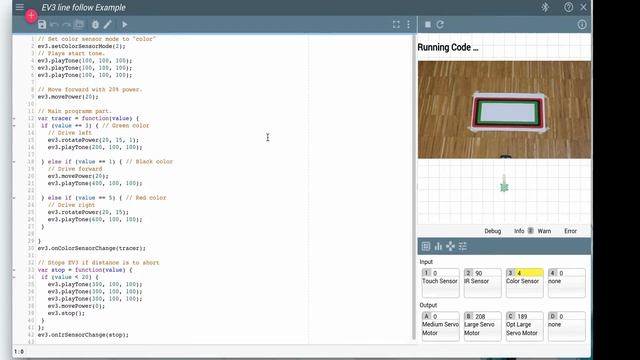
Task: Reload the preview with the refresh icon
Action: click(440, 24)
